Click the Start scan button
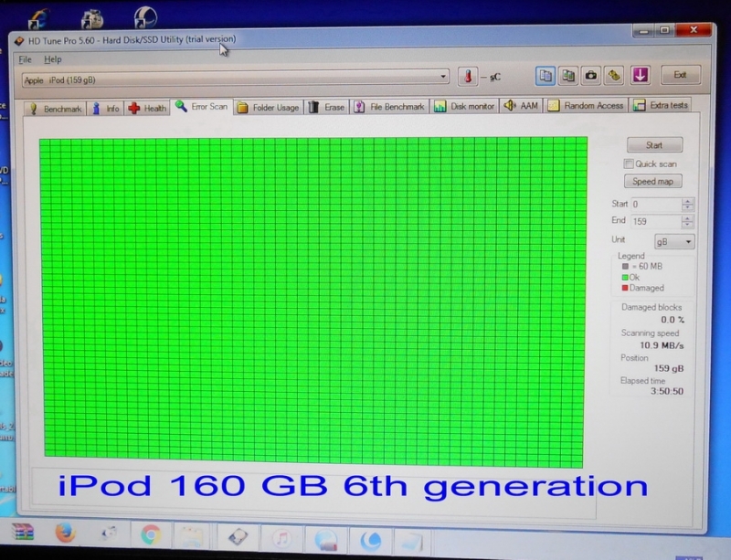 [654, 145]
